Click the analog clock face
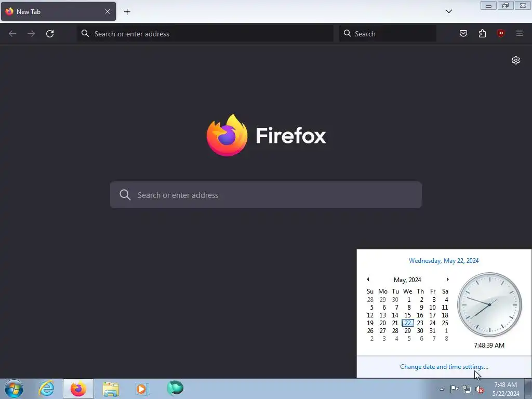The height and width of the screenshot is (399, 532). coord(489,304)
